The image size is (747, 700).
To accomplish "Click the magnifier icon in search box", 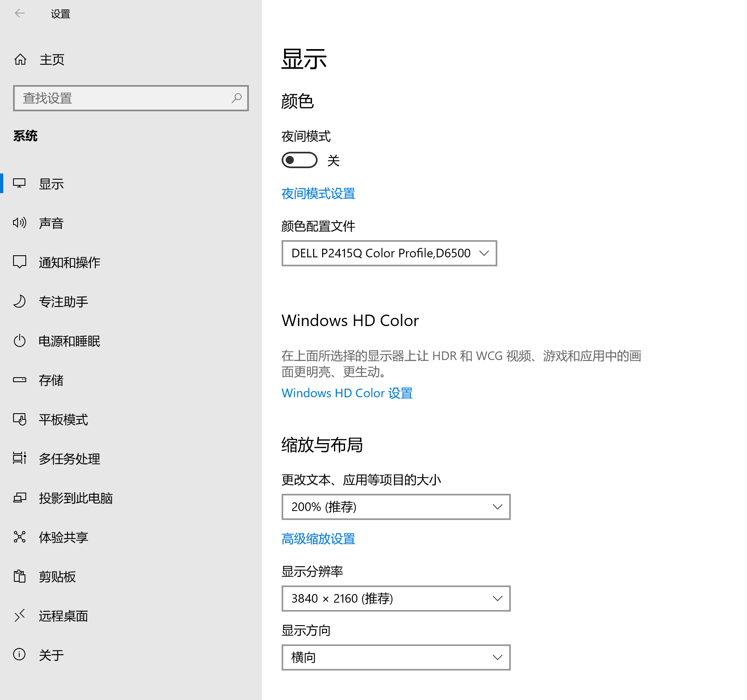I will click(x=237, y=98).
